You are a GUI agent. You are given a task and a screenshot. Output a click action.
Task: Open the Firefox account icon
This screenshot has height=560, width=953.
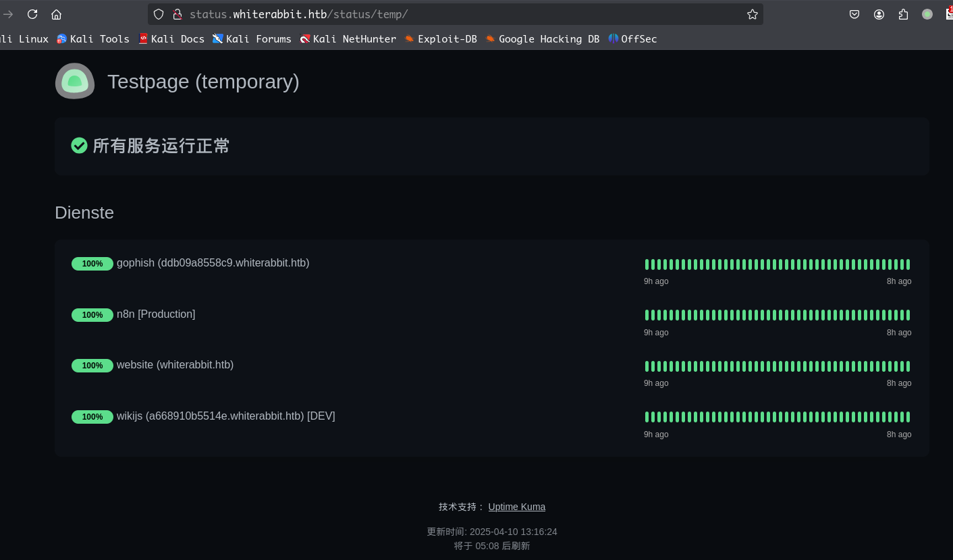pyautogui.click(x=879, y=14)
